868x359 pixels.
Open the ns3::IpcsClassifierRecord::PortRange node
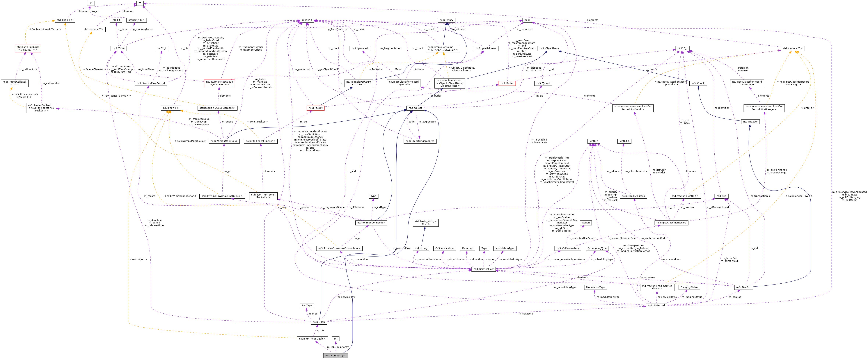pos(747,83)
